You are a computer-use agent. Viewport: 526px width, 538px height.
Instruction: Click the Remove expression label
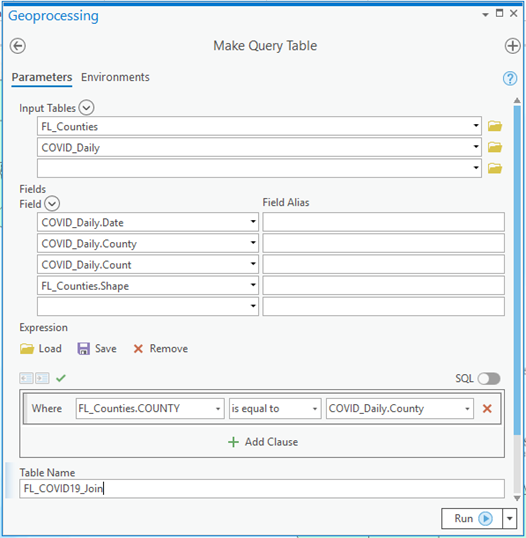click(169, 349)
